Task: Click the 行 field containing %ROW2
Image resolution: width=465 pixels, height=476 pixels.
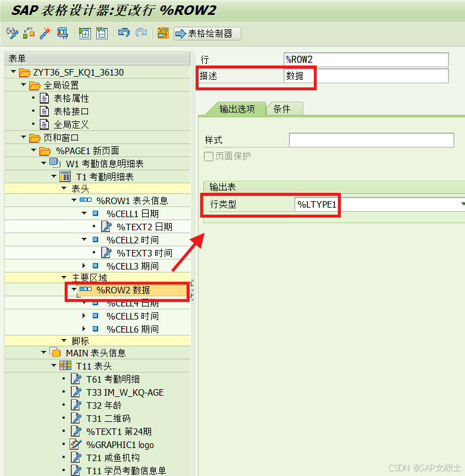Action: click(366, 59)
